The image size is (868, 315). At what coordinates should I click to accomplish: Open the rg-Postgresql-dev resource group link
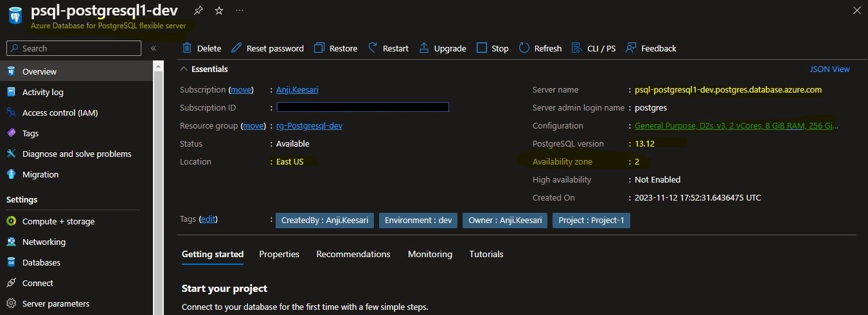pyautogui.click(x=309, y=125)
